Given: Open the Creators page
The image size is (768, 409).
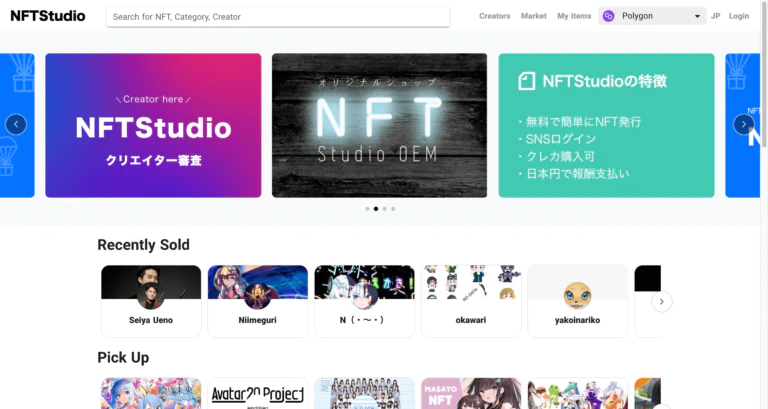Looking at the screenshot, I should click(x=494, y=16).
